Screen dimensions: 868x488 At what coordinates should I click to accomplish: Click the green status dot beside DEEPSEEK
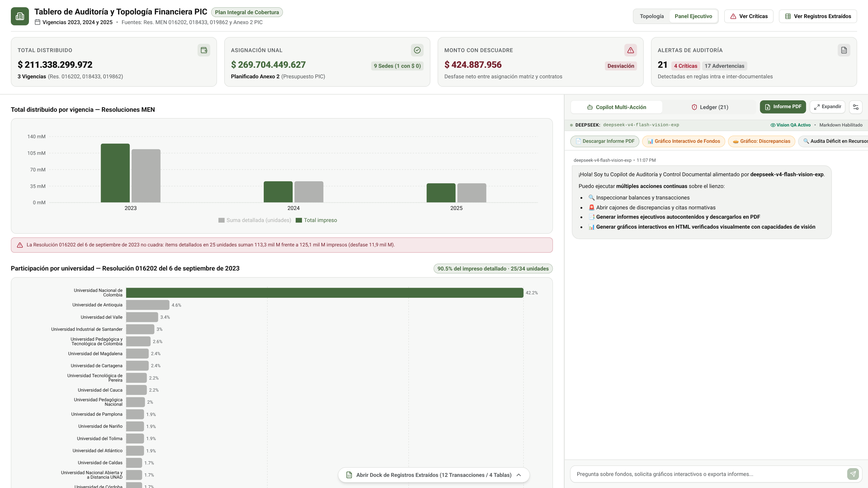(x=571, y=125)
